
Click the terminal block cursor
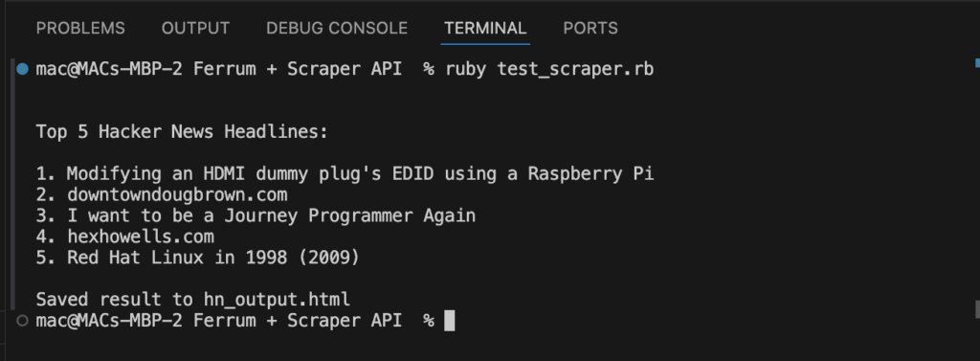click(x=450, y=321)
